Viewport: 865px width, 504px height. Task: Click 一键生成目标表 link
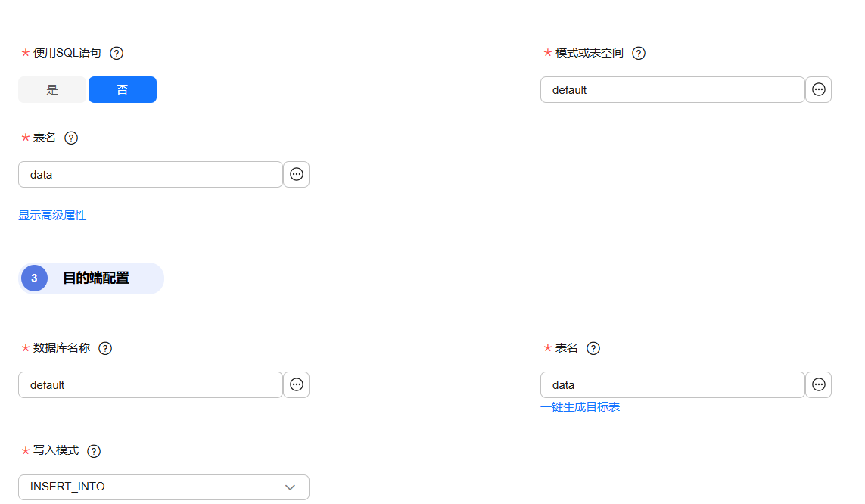click(x=580, y=407)
